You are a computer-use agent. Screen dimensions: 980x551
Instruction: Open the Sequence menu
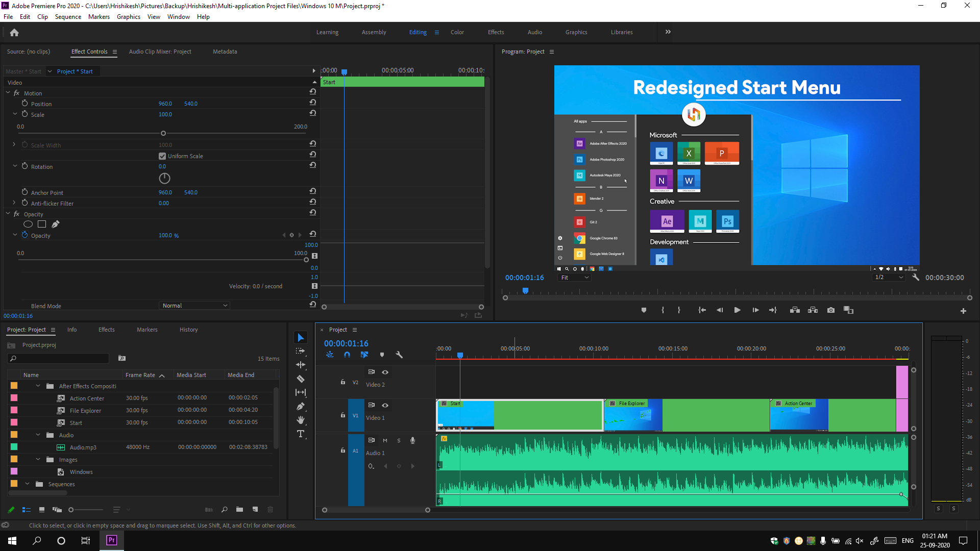pos(68,17)
